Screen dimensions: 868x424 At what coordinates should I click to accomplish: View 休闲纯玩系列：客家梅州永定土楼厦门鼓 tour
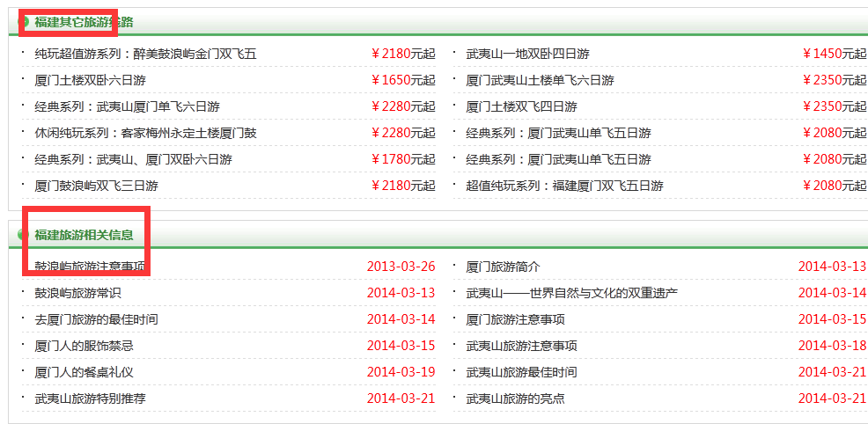tap(145, 133)
